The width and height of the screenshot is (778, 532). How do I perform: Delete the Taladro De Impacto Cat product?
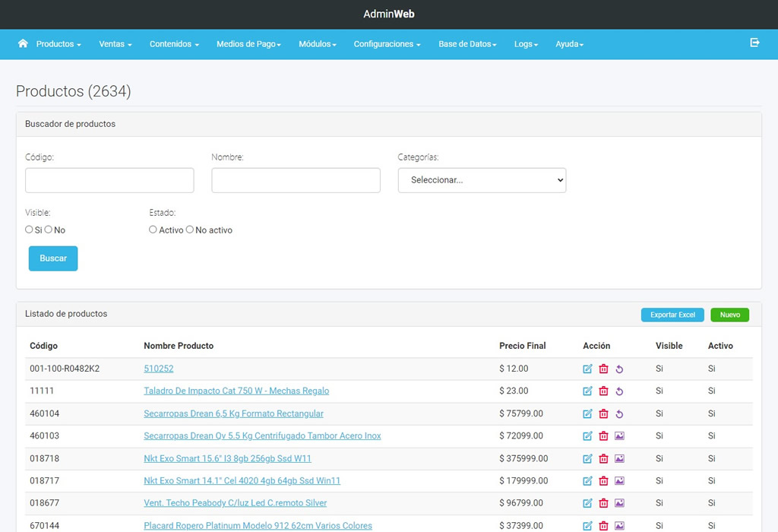pos(603,391)
